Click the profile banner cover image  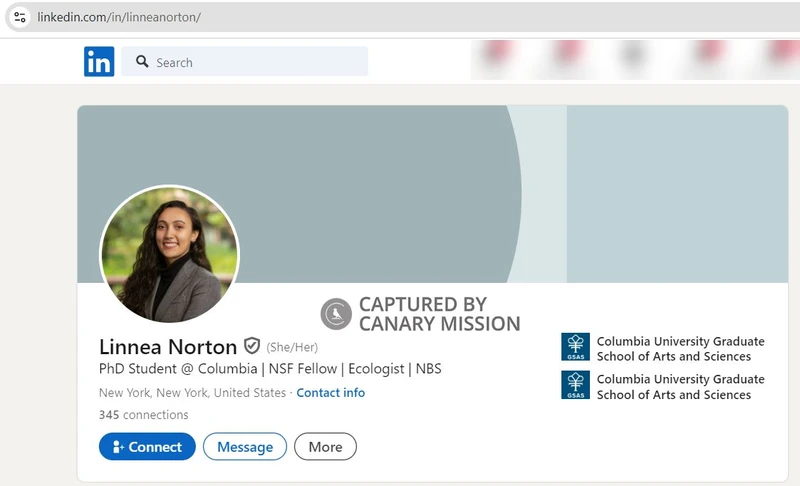pyautogui.click(x=433, y=194)
